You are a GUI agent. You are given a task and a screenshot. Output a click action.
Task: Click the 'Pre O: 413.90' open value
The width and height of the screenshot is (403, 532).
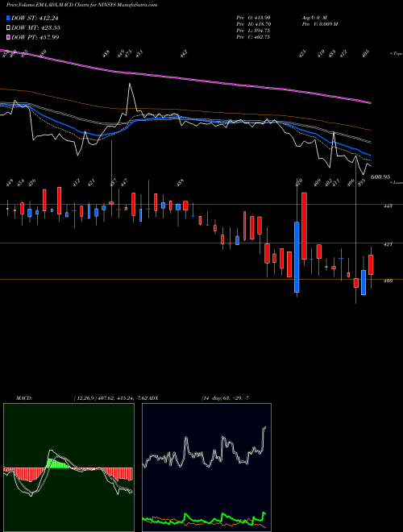click(x=253, y=18)
